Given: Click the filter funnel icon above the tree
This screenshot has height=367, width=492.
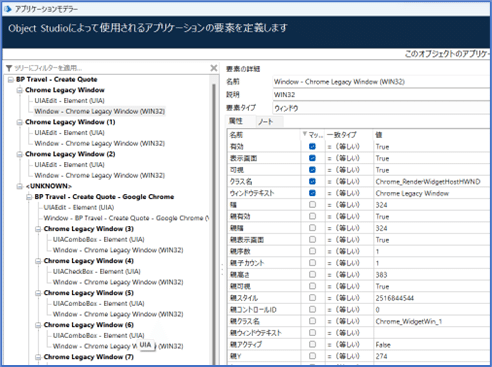Looking at the screenshot, I should click(9, 68).
